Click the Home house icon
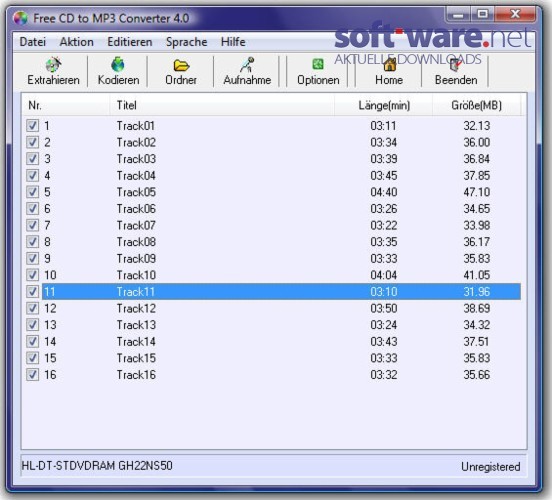This screenshot has height=500, width=552. (389, 64)
